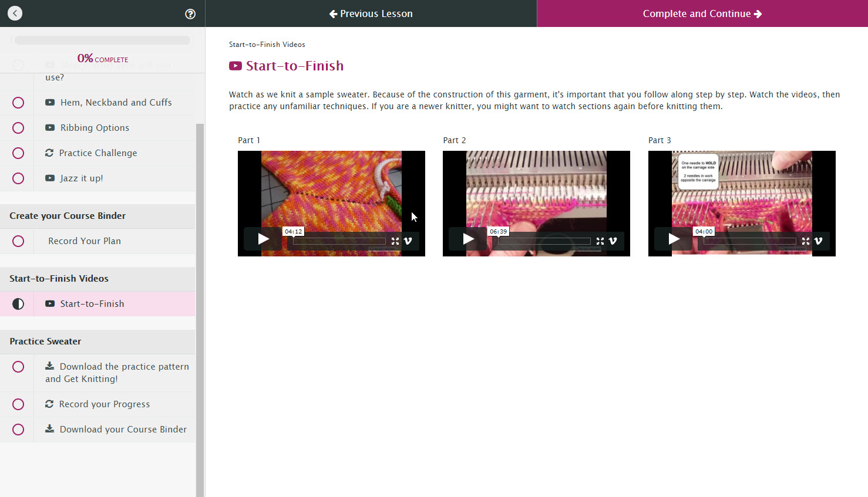Image resolution: width=868 pixels, height=497 pixels.
Task: Enter fullscreen on Part 2 video
Action: [600, 241]
